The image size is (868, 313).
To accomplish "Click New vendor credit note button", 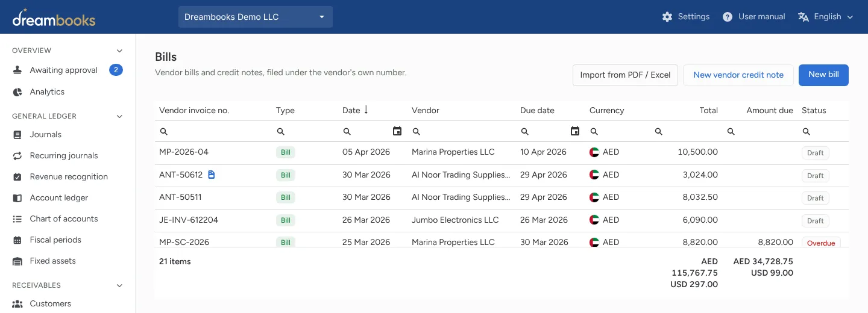I will 738,75.
